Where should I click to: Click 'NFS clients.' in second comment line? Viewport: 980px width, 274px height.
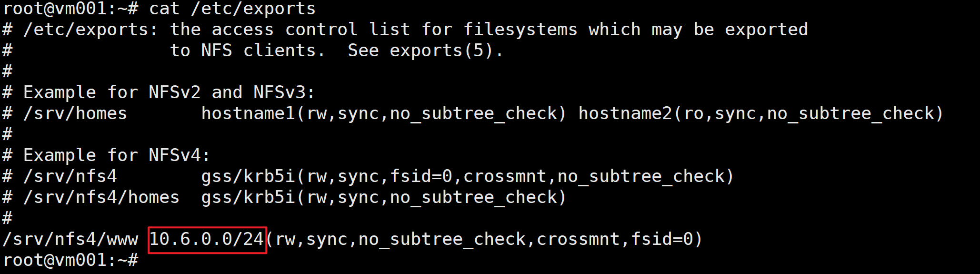click(x=263, y=51)
